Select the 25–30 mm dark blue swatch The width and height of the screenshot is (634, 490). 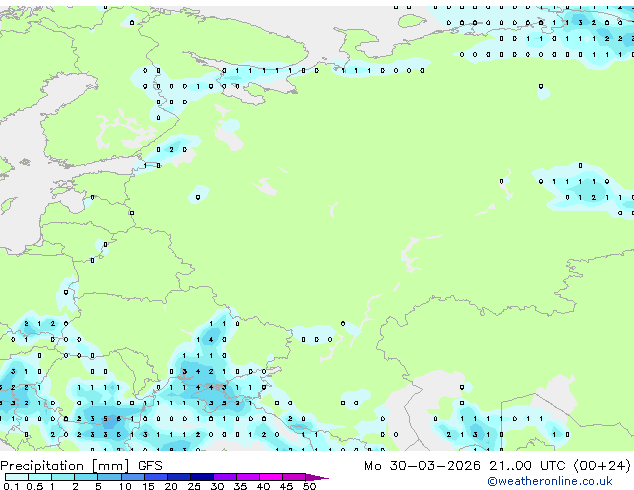202,477
